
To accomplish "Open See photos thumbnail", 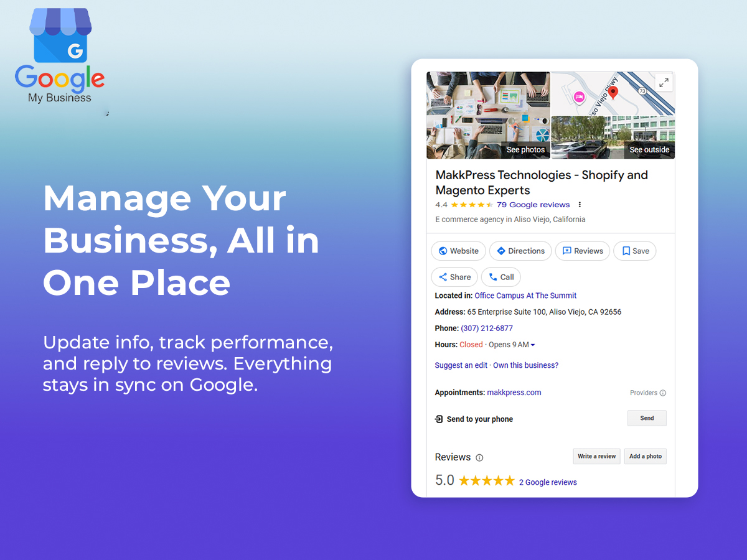I will click(x=488, y=115).
